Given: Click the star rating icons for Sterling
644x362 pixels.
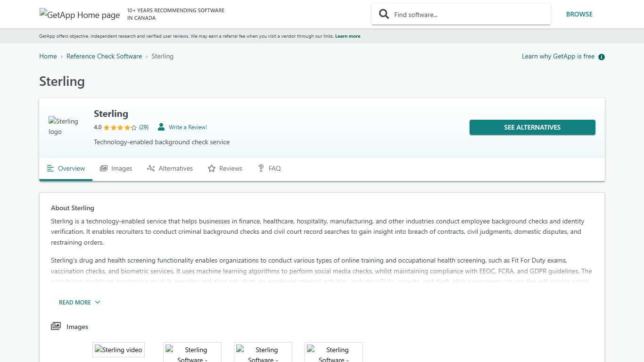Looking at the screenshot, I should (120, 127).
